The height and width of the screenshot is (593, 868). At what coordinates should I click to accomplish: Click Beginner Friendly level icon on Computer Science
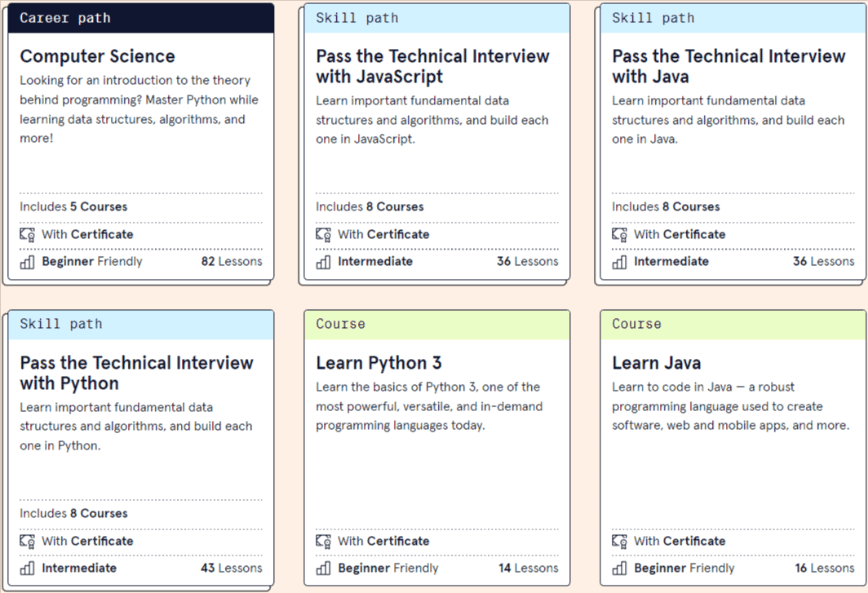click(x=25, y=261)
